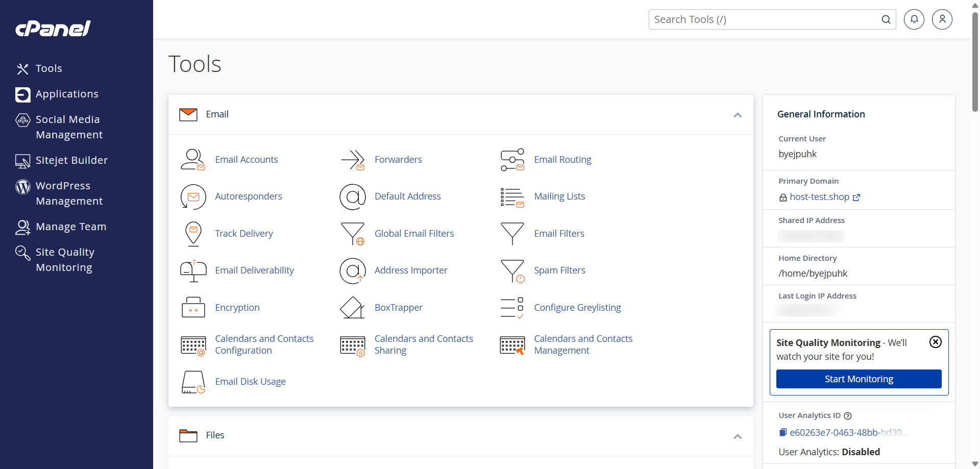The width and height of the screenshot is (980, 469).
Task: Open the Forwarders link
Action: click(x=398, y=160)
